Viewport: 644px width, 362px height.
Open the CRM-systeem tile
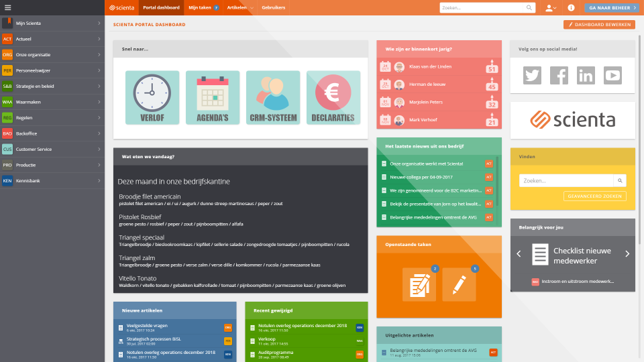(x=273, y=98)
